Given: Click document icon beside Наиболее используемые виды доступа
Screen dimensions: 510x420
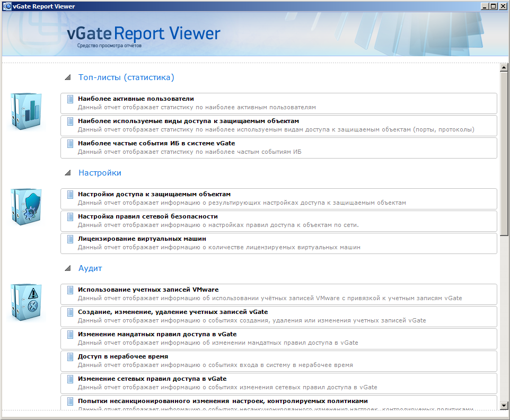Looking at the screenshot, I should [70, 121].
